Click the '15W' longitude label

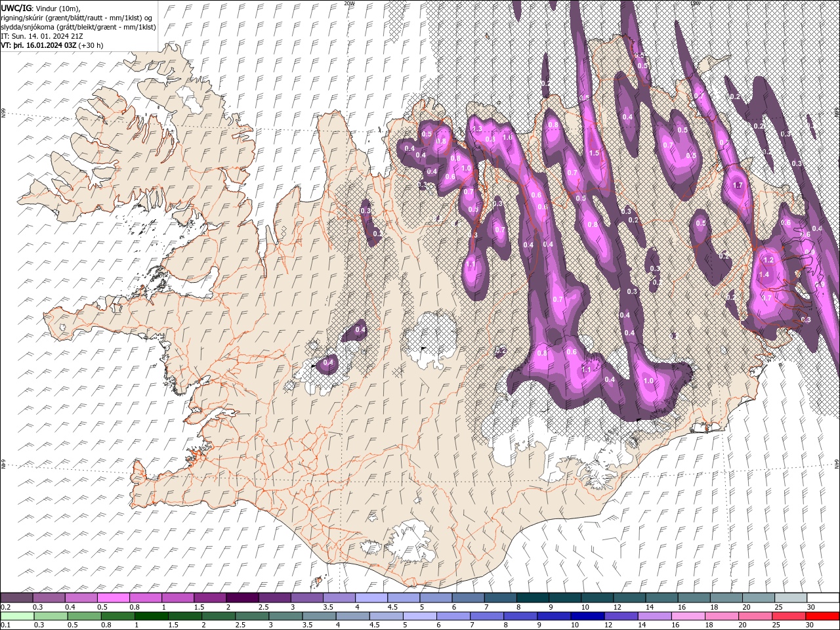coord(695,3)
